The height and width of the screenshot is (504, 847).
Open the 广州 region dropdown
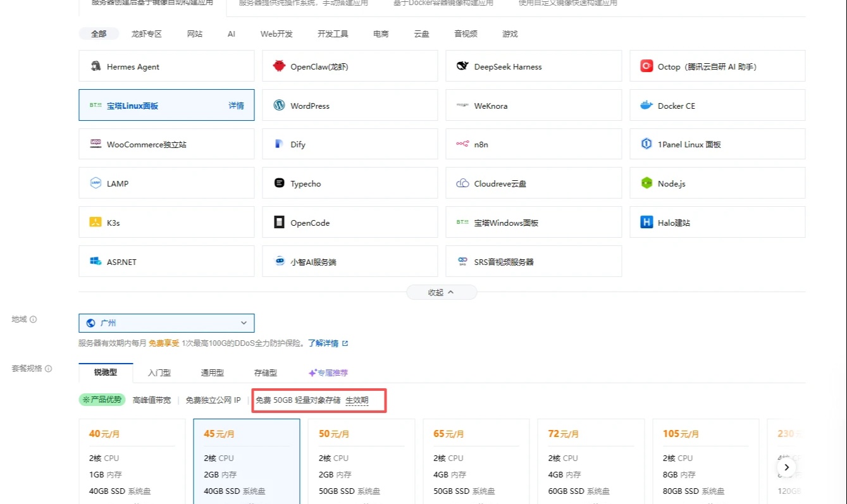166,323
